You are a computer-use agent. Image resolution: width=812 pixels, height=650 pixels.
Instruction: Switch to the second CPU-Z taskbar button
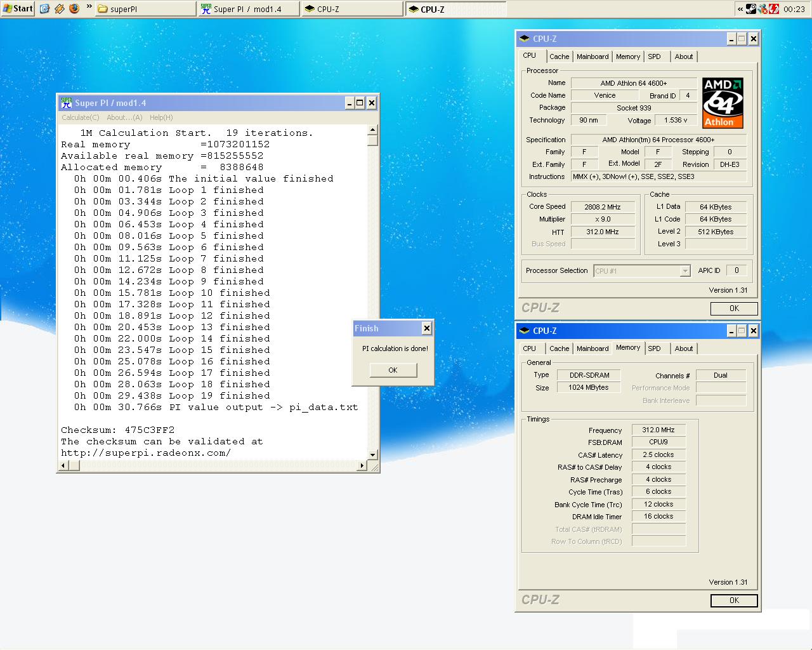[x=455, y=9]
